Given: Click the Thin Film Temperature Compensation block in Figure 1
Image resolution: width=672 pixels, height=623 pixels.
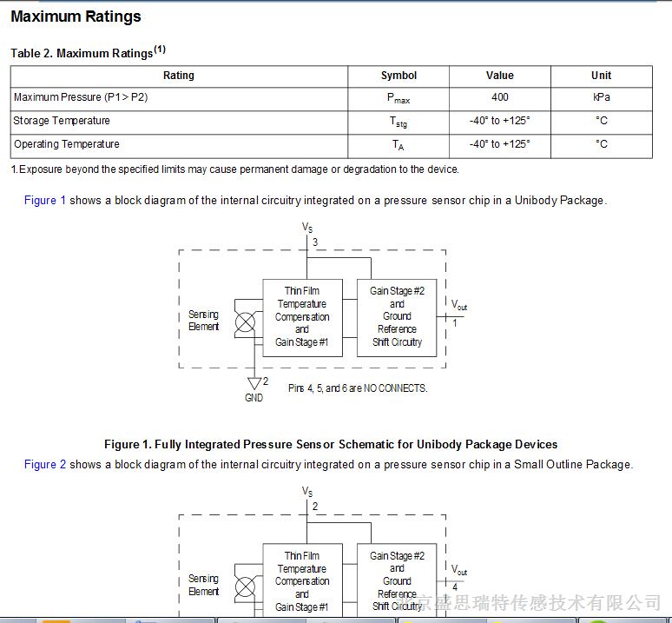Looking at the screenshot, I should point(302,318).
